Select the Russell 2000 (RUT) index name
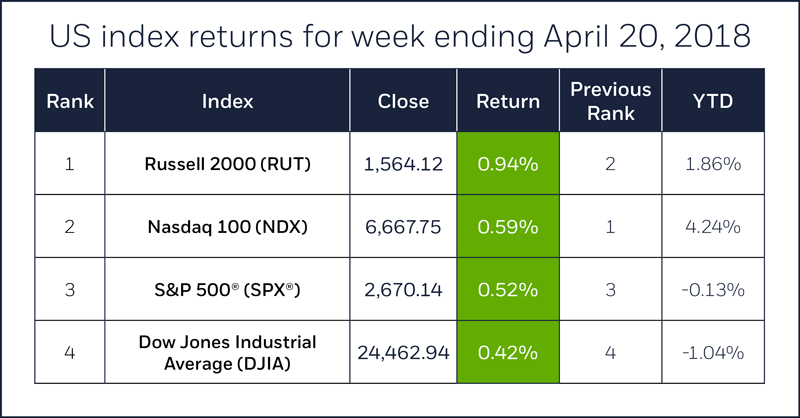The width and height of the screenshot is (800, 418). pyautogui.click(x=228, y=163)
